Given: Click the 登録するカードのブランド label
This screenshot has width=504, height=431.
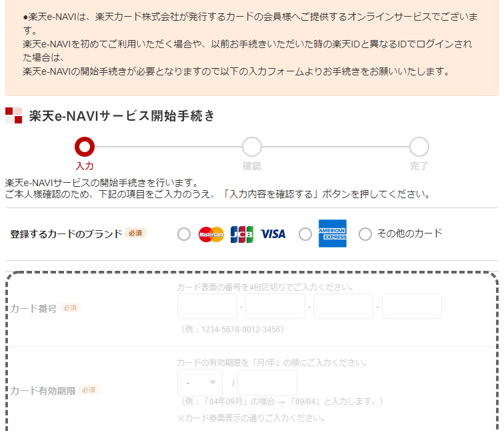Looking at the screenshot, I should coord(66,234).
